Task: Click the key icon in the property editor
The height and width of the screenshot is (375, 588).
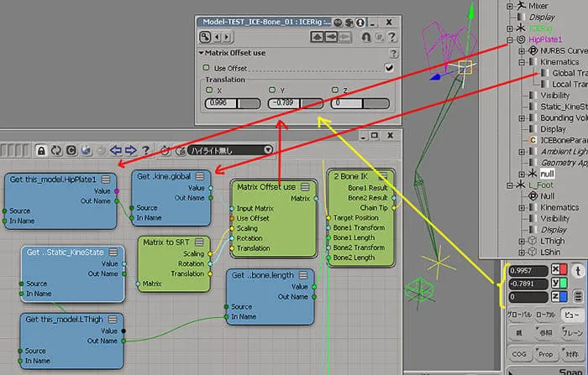Action: pos(205,37)
